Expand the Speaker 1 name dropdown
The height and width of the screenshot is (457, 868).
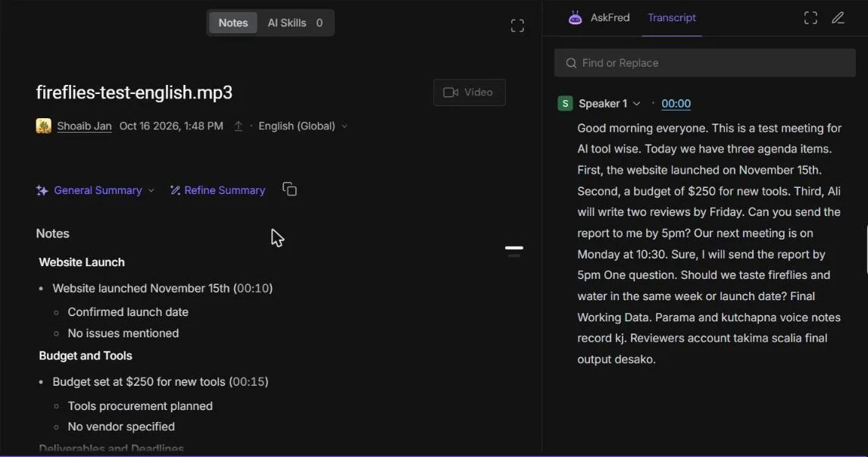(x=636, y=104)
